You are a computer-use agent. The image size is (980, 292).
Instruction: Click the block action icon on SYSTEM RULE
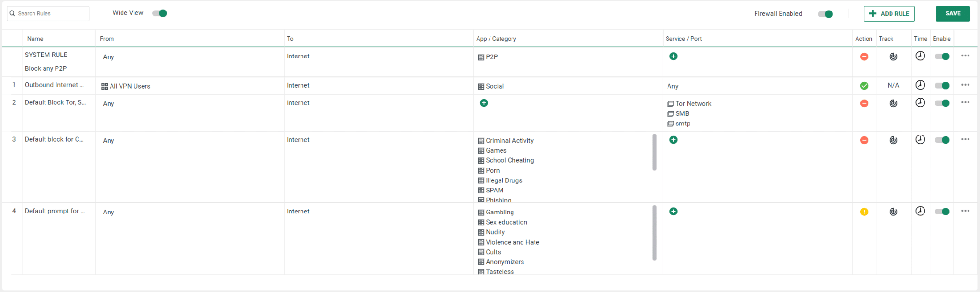point(864,56)
